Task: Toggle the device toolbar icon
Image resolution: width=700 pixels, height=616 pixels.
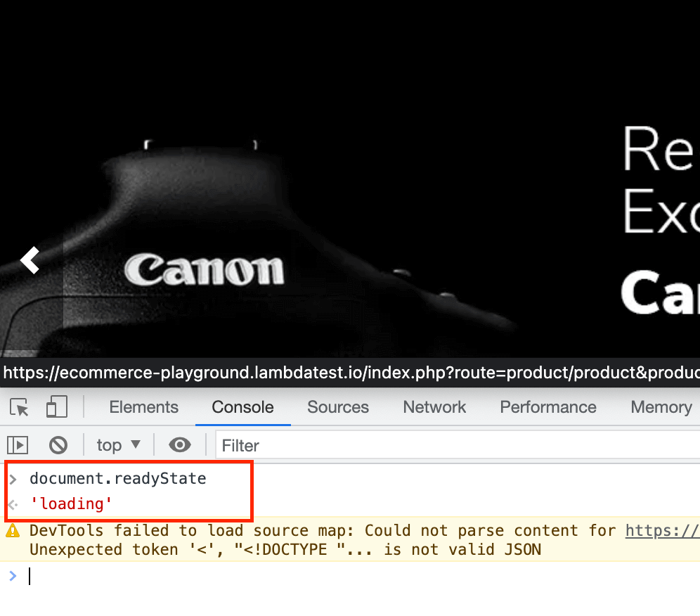Action: click(57, 407)
